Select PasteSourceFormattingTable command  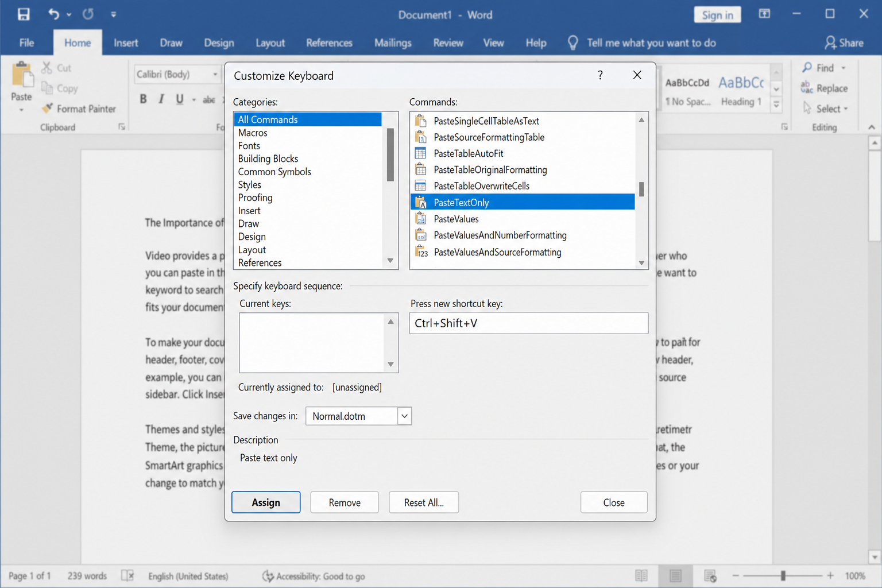pyautogui.click(x=523, y=137)
